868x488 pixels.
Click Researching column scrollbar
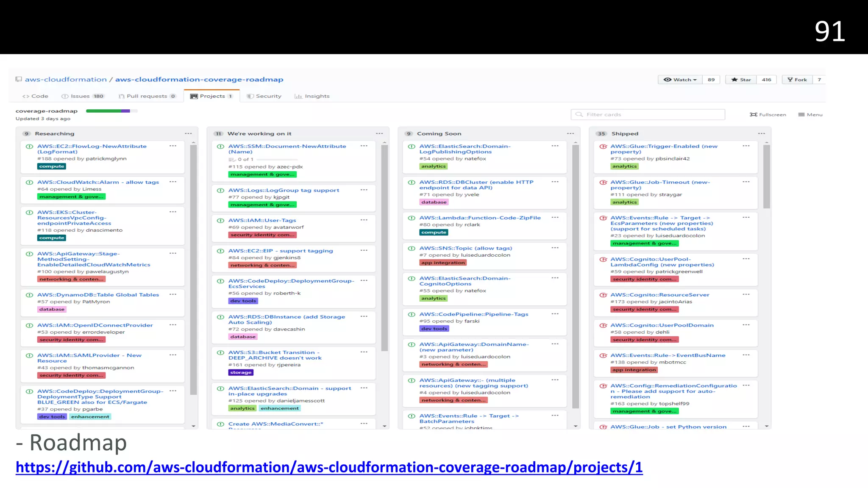coord(193,270)
